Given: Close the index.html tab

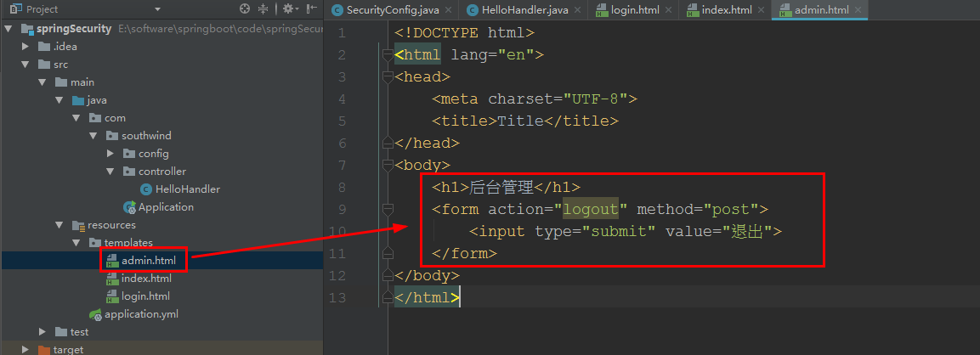Looking at the screenshot, I should 761,10.
